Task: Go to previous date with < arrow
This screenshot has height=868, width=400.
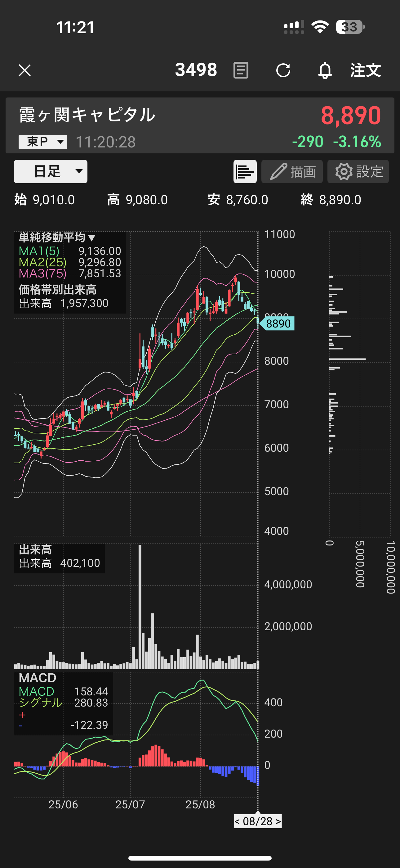Action: [238, 821]
